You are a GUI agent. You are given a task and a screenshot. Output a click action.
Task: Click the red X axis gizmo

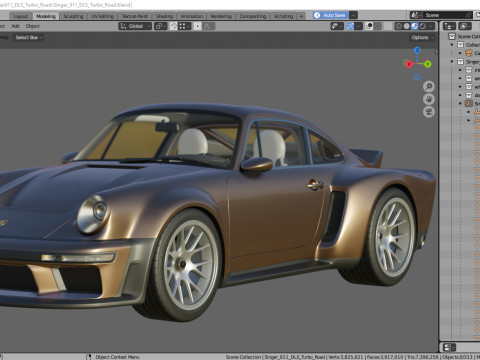pos(408,64)
